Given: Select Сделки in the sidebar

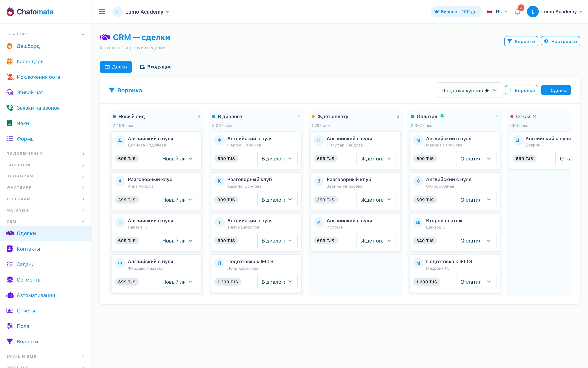Looking at the screenshot, I should point(46,233).
